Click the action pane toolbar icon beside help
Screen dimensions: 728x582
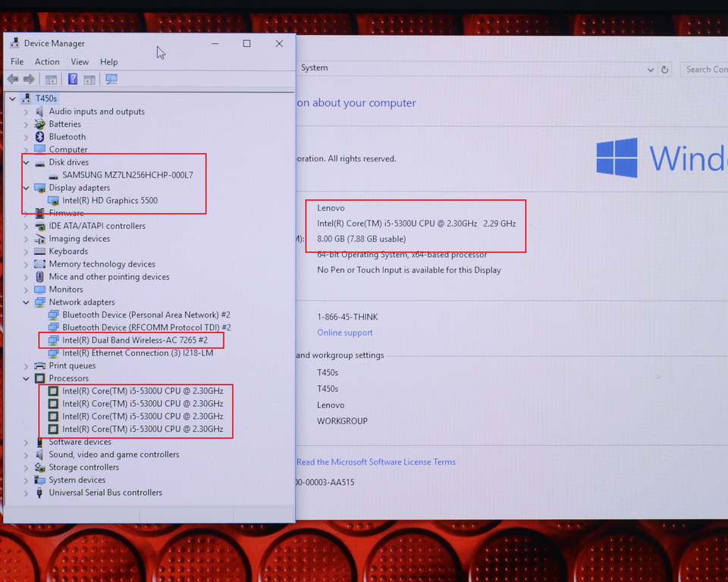pos(89,80)
